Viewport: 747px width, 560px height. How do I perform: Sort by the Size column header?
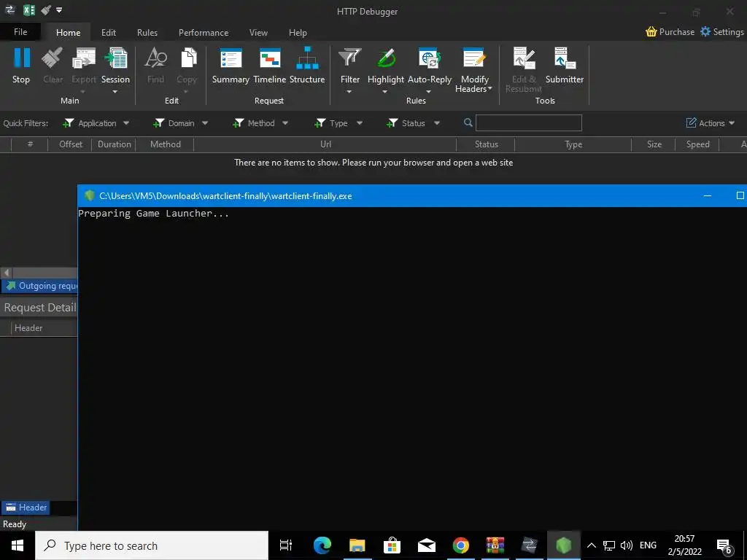point(654,144)
